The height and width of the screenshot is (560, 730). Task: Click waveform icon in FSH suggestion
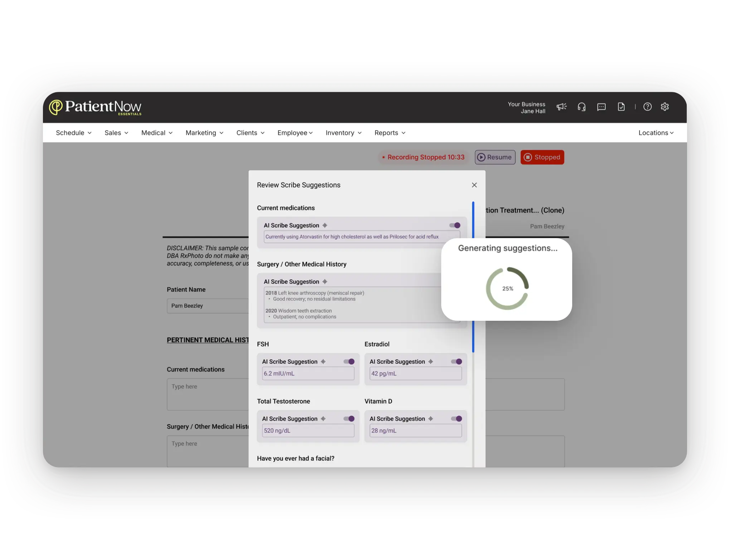pyautogui.click(x=323, y=362)
